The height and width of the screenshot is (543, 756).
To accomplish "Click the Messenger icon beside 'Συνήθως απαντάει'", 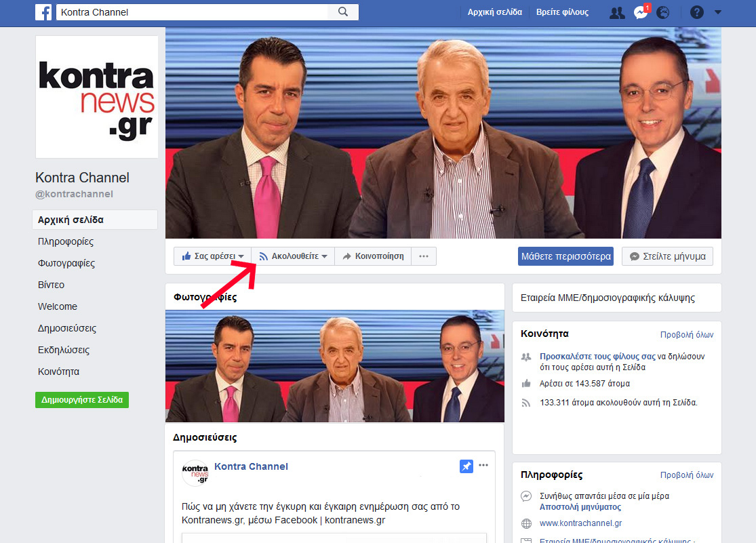I will [x=527, y=496].
